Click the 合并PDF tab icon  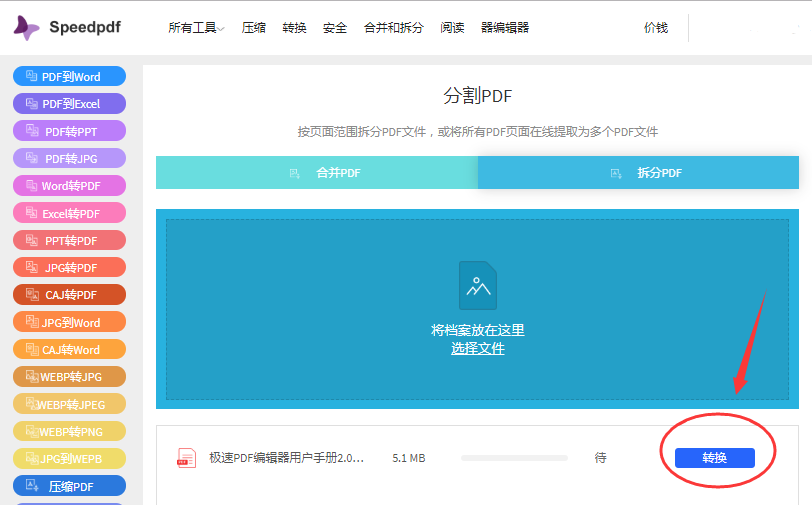[295, 174]
